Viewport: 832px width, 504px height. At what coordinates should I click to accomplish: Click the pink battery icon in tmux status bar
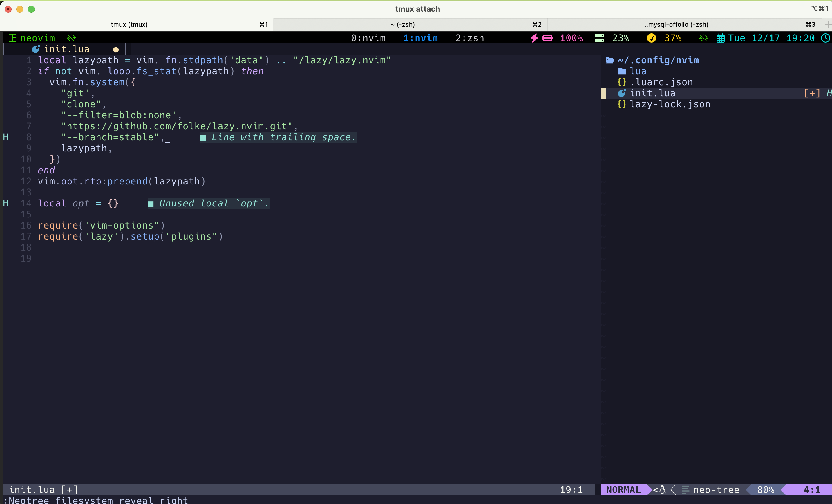pos(547,38)
